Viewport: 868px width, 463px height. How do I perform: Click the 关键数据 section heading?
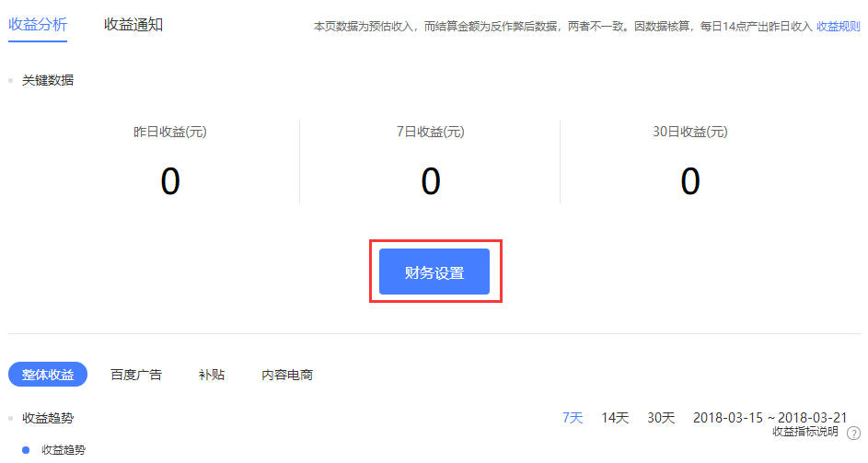point(48,80)
